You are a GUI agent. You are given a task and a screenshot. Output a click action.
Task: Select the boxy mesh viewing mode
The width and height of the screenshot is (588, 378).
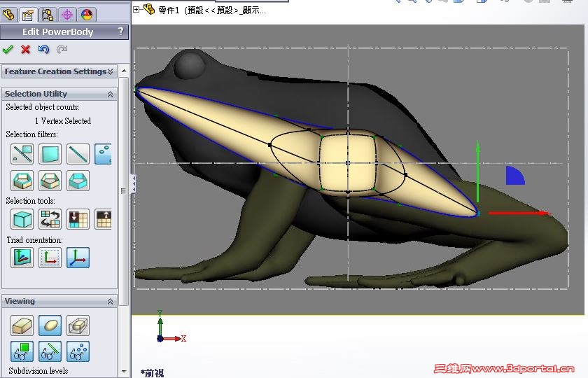pyautogui.click(x=22, y=325)
